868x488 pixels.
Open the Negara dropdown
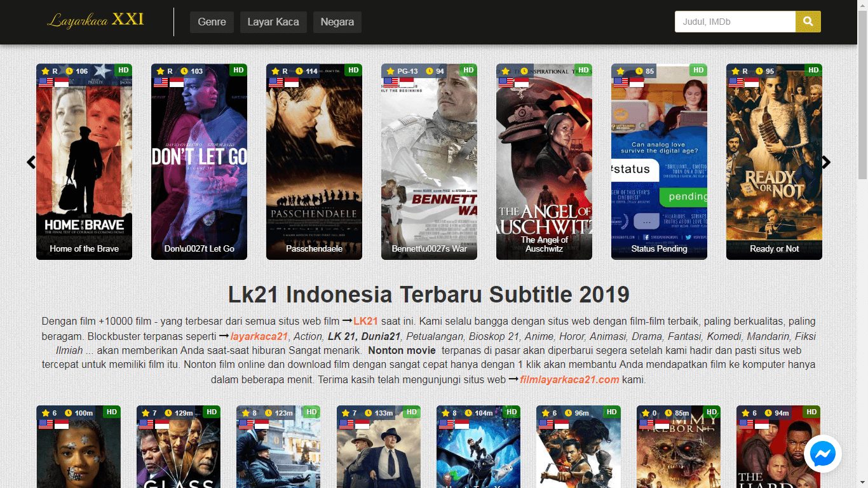[x=337, y=22]
